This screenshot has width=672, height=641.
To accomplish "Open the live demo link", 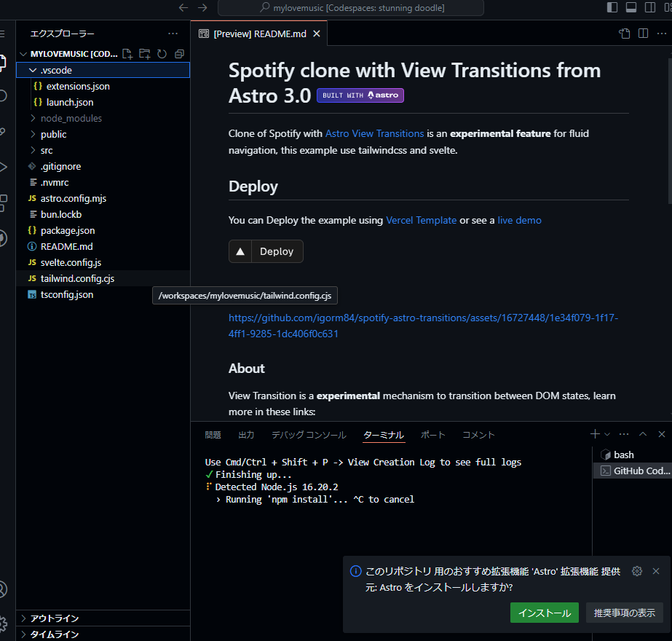I will coord(519,220).
